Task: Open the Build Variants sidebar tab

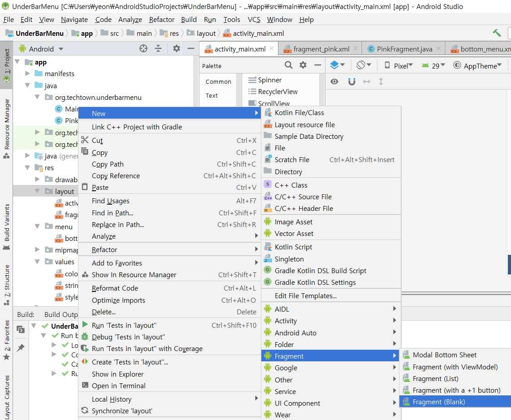Action: pyautogui.click(x=7, y=227)
